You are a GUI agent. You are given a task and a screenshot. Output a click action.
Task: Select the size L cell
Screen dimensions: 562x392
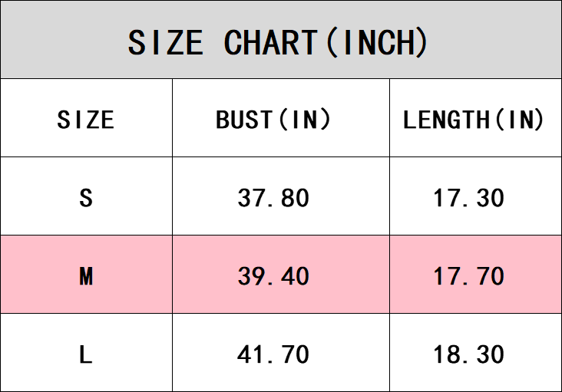(86, 354)
